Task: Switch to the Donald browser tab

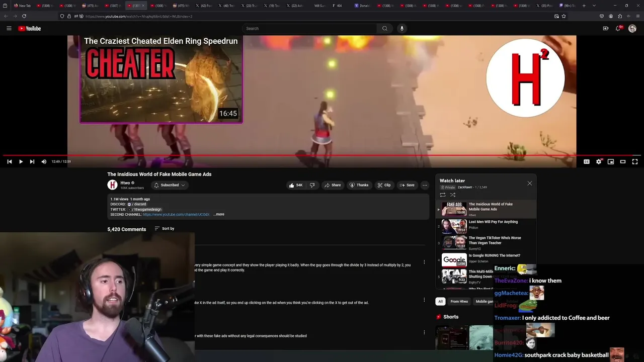Action: click(363, 6)
